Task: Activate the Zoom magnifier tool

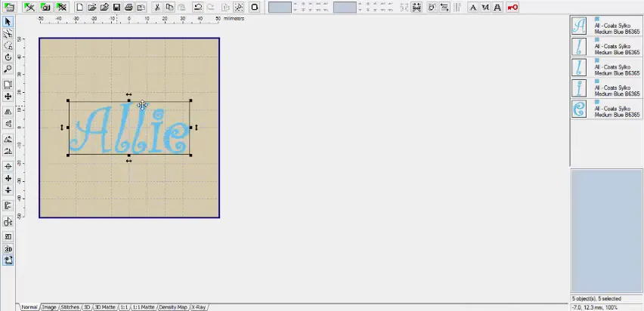Action: click(x=8, y=69)
